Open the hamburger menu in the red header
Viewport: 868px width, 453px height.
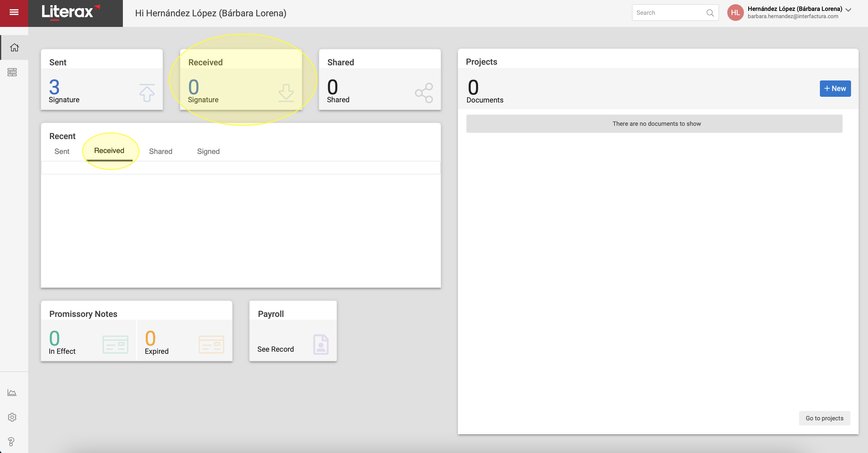tap(14, 12)
